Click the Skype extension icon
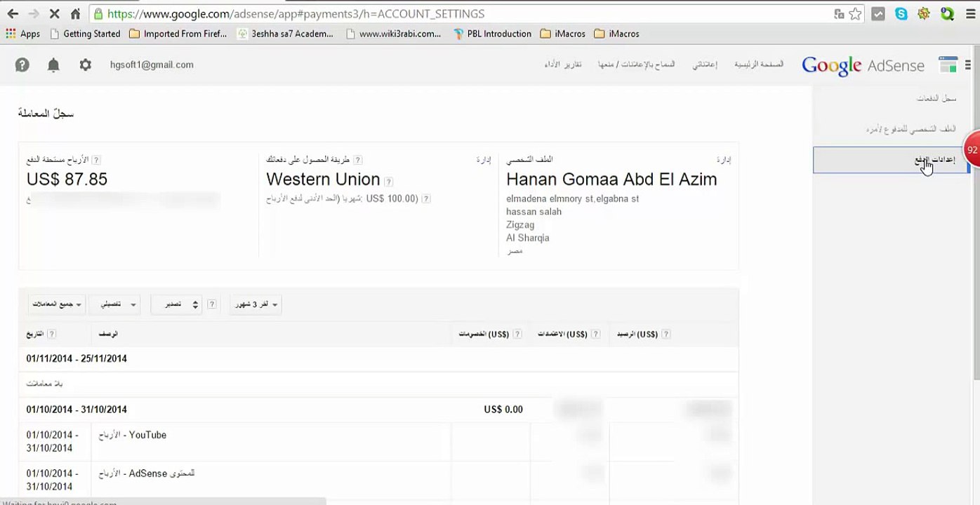This screenshot has height=505, width=980. pyautogui.click(x=901, y=14)
